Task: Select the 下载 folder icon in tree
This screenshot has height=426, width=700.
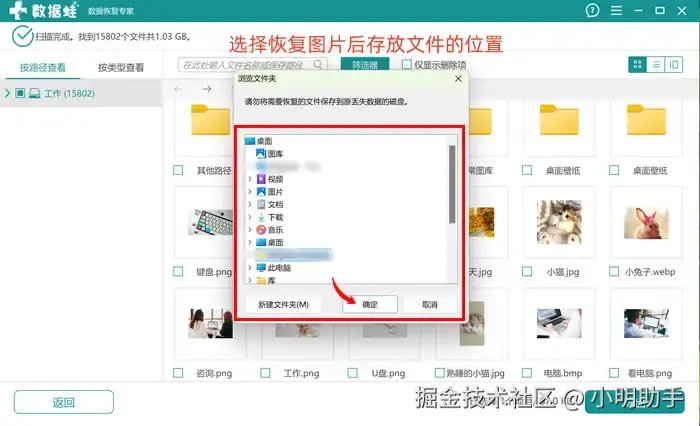Action: coord(262,217)
